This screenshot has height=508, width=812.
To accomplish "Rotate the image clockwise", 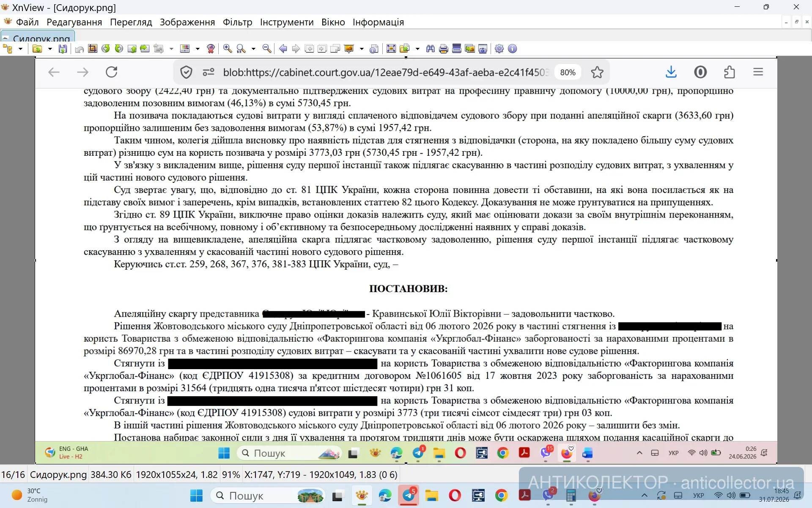I will pyautogui.click(x=119, y=49).
